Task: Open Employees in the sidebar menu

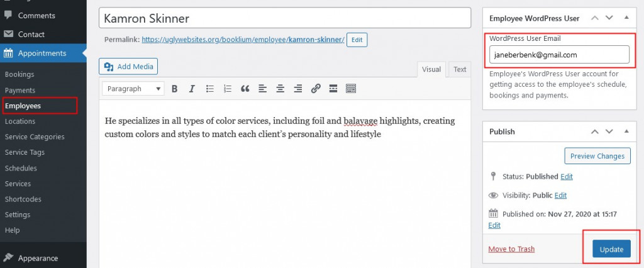Action: pos(23,106)
